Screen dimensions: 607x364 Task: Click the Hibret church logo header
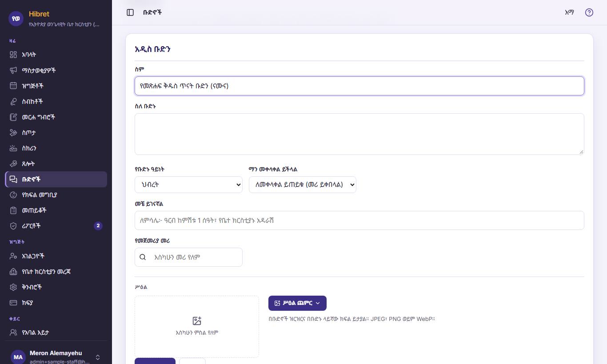(56, 19)
